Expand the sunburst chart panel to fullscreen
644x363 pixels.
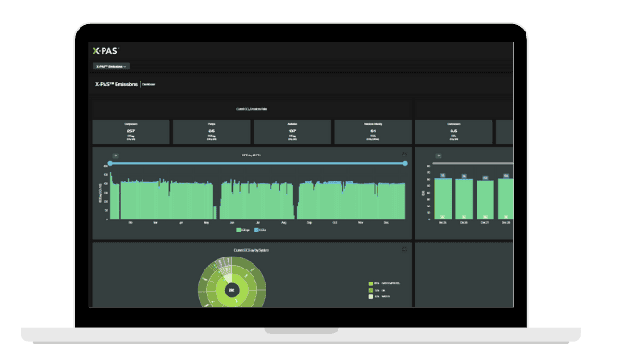404,249
